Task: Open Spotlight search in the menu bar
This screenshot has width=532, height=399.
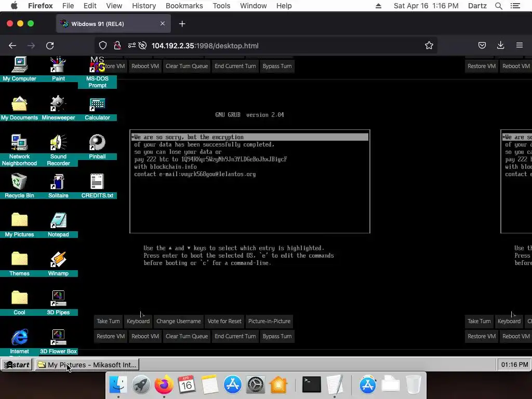Action: point(498,6)
